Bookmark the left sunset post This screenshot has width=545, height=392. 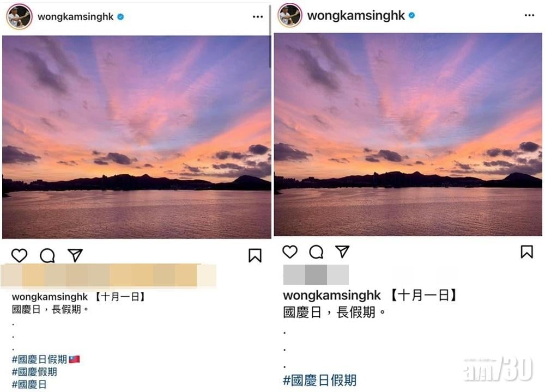click(255, 255)
